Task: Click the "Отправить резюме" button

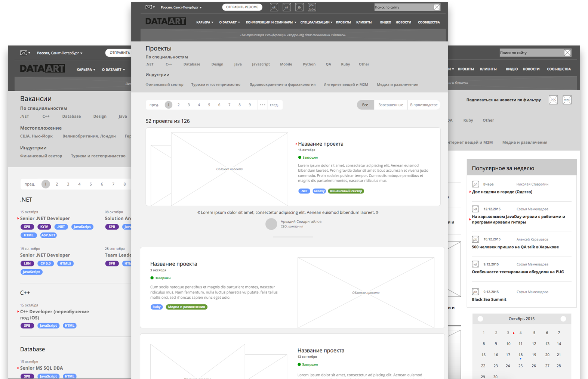Action: [x=242, y=7]
